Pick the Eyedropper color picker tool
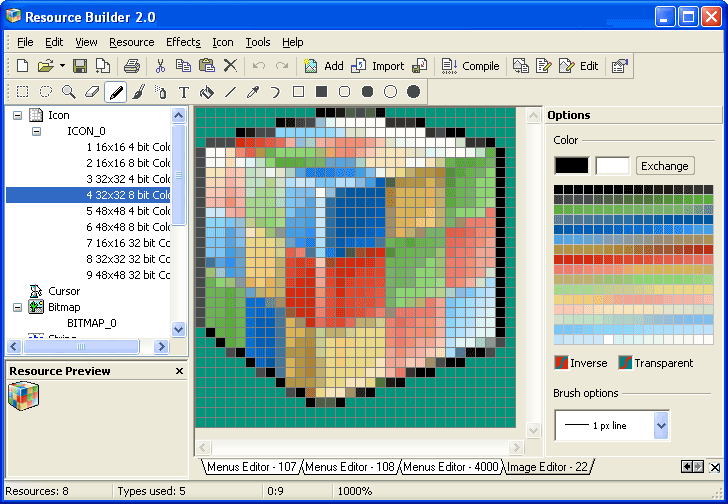This screenshot has height=504, width=728. (x=253, y=92)
